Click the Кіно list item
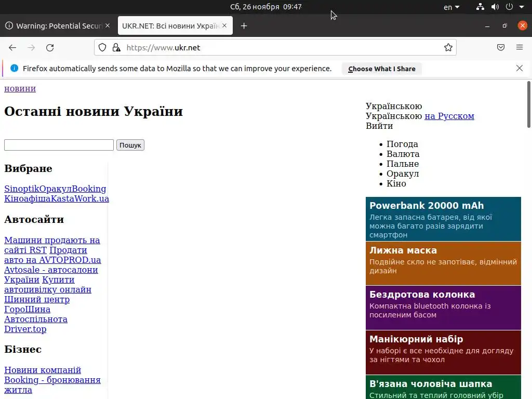 point(396,183)
